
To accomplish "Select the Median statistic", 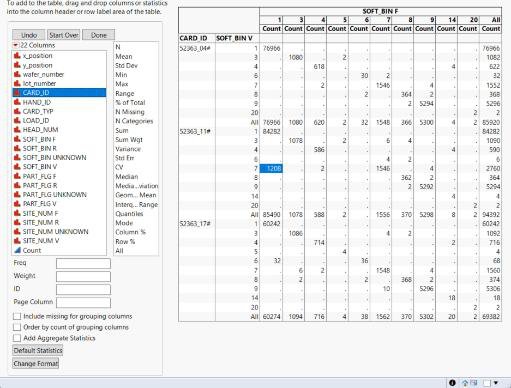I will (x=127, y=176).
